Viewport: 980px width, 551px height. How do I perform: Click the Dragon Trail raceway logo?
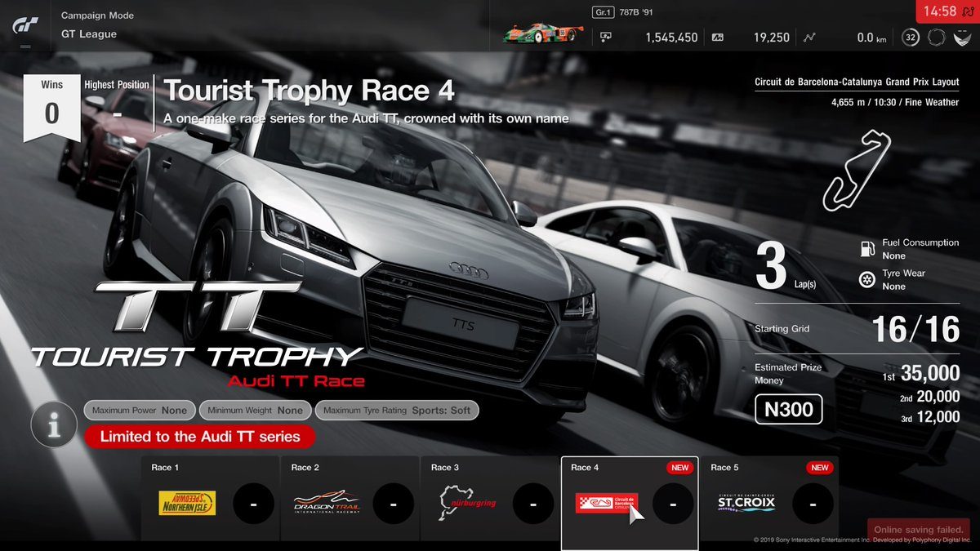pos(327,503)
